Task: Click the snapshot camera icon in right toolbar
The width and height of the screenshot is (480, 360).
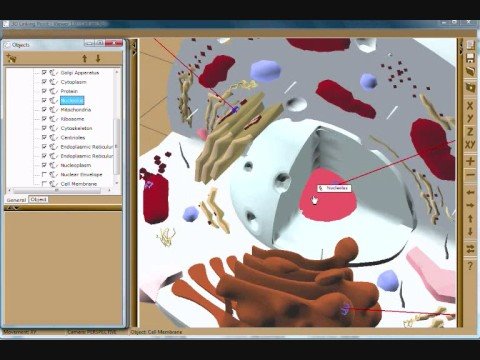Action: 470,88
